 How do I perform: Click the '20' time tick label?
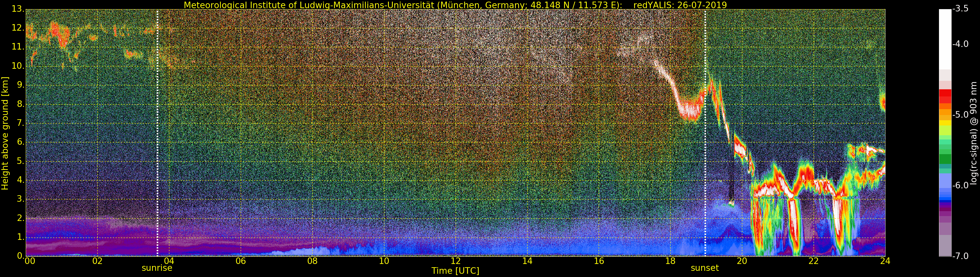742,261
